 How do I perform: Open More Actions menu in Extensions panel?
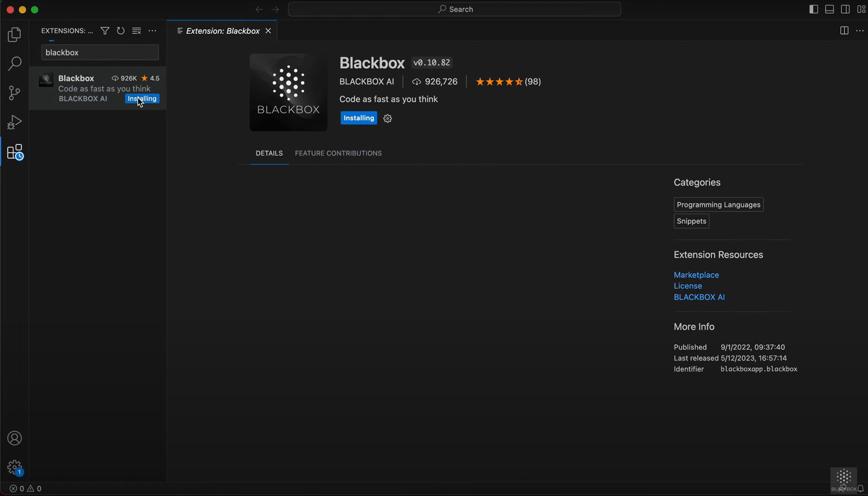coord(153,31)
